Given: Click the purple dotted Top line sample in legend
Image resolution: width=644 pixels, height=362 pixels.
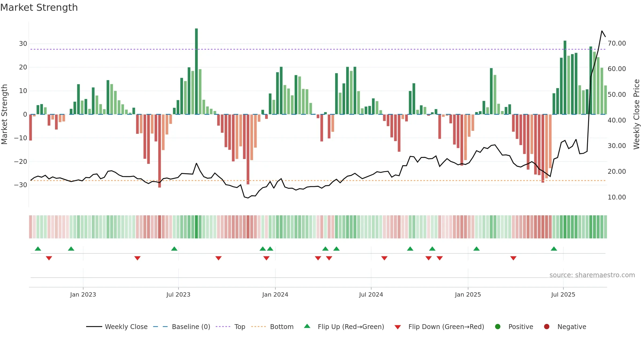Looking at the screenshot, I should click(223, 327).
